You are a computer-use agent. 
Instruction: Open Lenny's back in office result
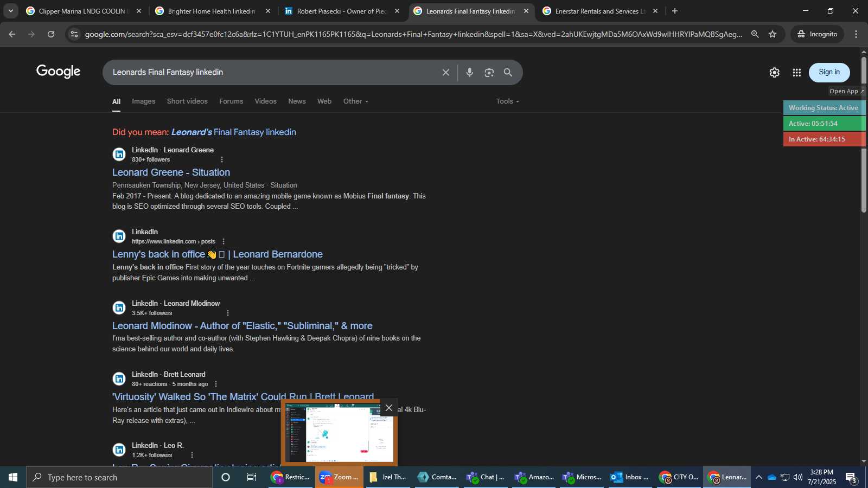(218, 254)
